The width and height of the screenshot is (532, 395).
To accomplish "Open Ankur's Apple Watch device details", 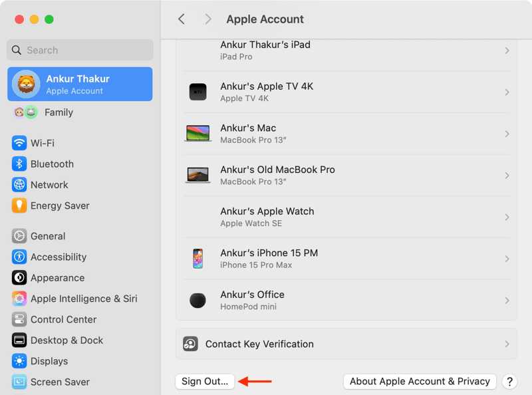I will click(346, 217).
